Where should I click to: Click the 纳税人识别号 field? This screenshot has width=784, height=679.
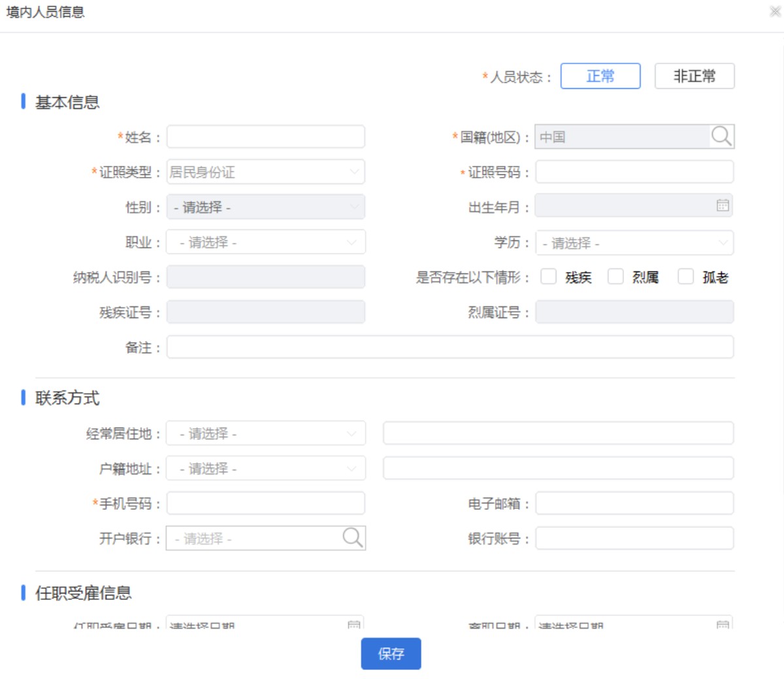point(266,277)
